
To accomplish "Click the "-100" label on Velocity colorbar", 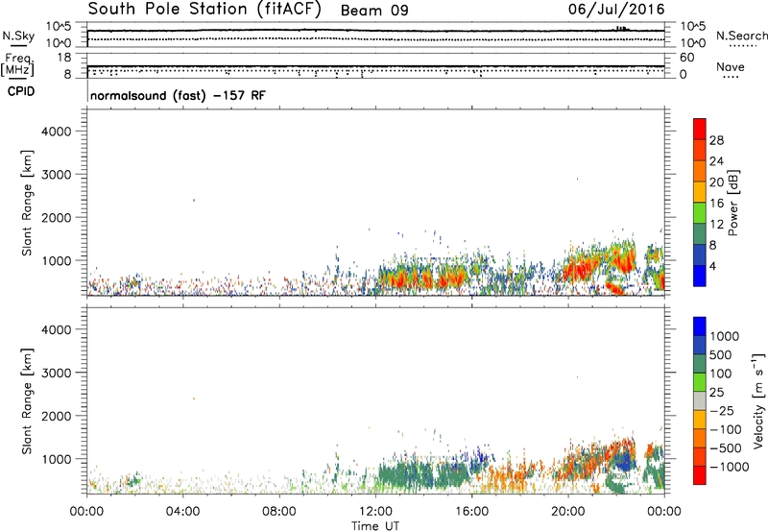I will tap(726, 429).
